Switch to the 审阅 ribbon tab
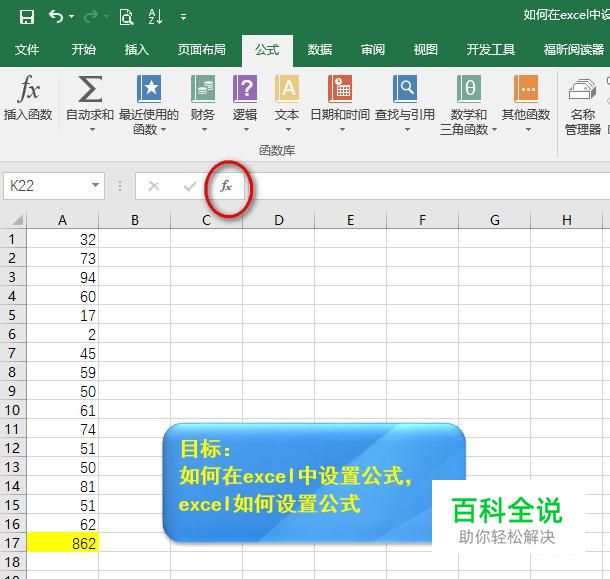Image resolution: width=610 pixels, height=579 pixels. coord(373,49)
